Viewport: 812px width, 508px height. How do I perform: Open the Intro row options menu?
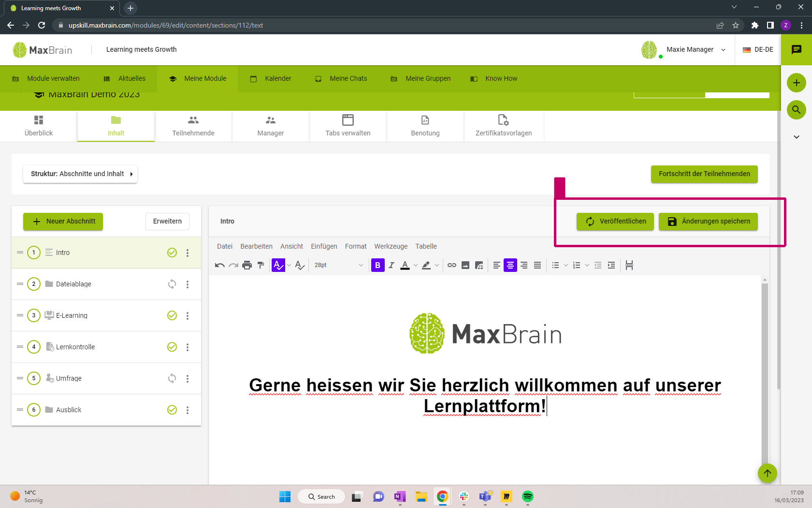click(x=188, y=253)
